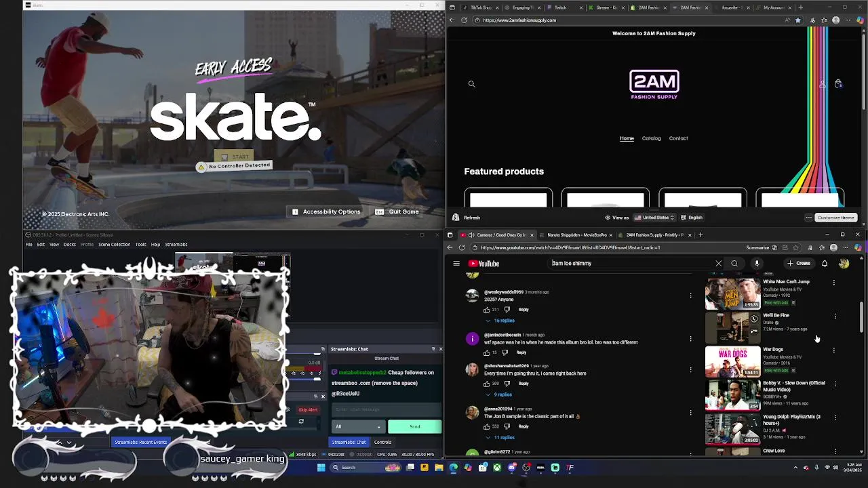Open the Streamlabs menu in OBS
The width and height of the screenshot is (868, 488).
pyautogui.click(x=176, y=245)
